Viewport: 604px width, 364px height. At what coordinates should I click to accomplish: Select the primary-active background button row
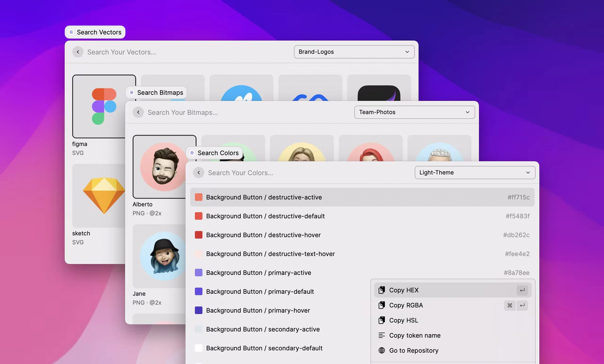(x=259, y=273)
